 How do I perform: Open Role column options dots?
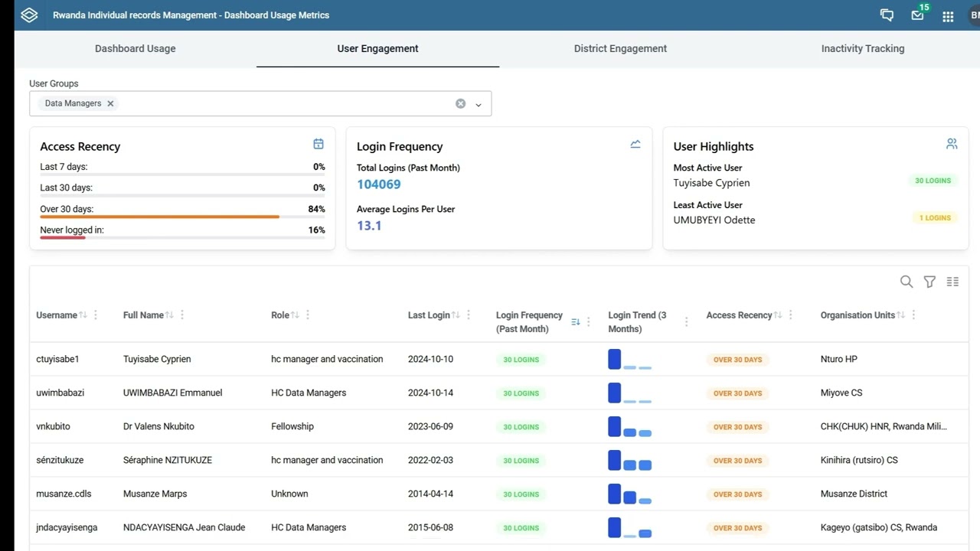308,315
